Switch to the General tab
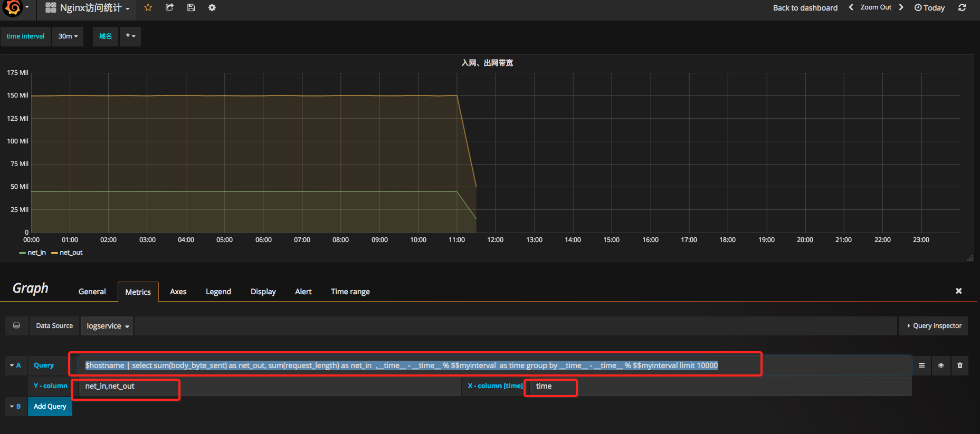Image resolution: width=980 pixels, height=434 pixels. coord(92,292)
